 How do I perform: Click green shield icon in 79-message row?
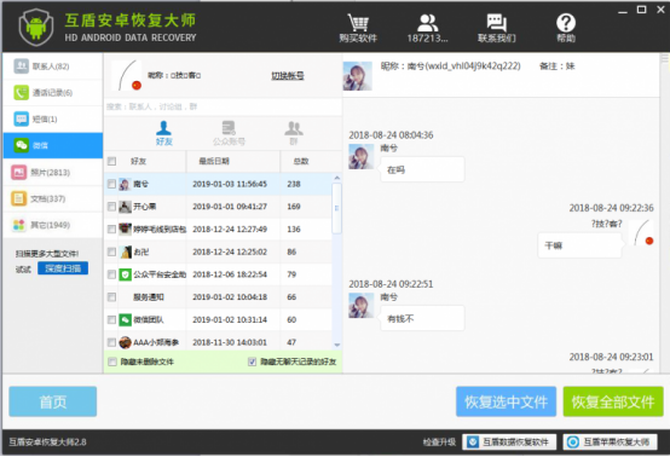tap(125, 275)
